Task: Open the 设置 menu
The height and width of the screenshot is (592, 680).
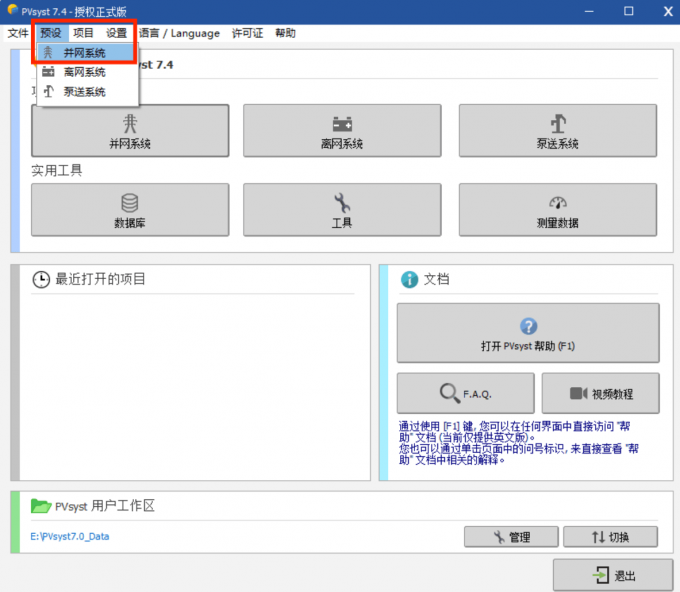Action: [x=116, y=33]
